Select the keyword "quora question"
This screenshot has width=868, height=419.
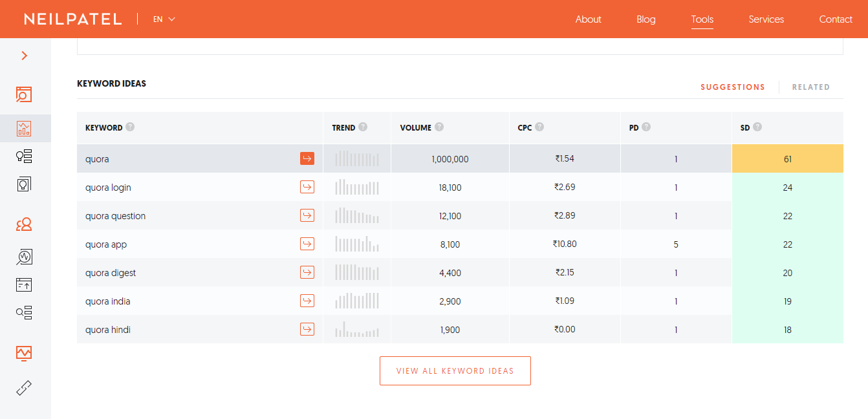click(x=115, y=216)
